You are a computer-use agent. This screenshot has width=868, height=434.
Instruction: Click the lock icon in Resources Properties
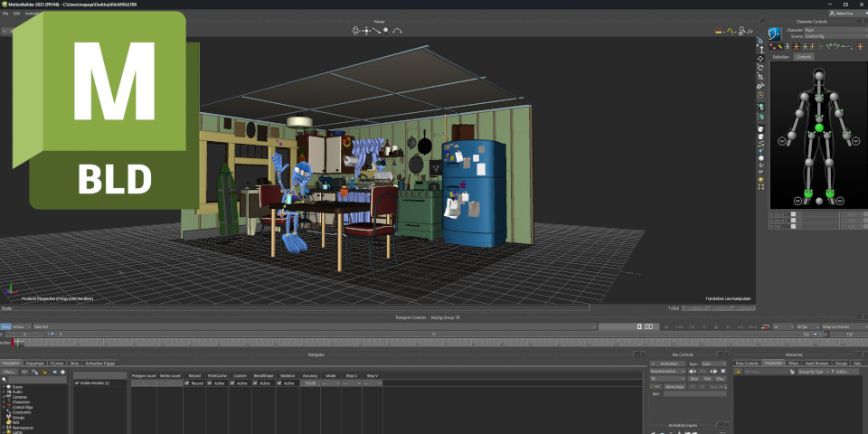[738, 372]
